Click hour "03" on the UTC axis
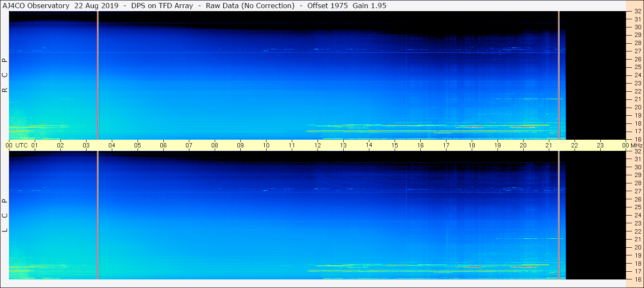Screen dimensions: 644x288 point(86,145)
